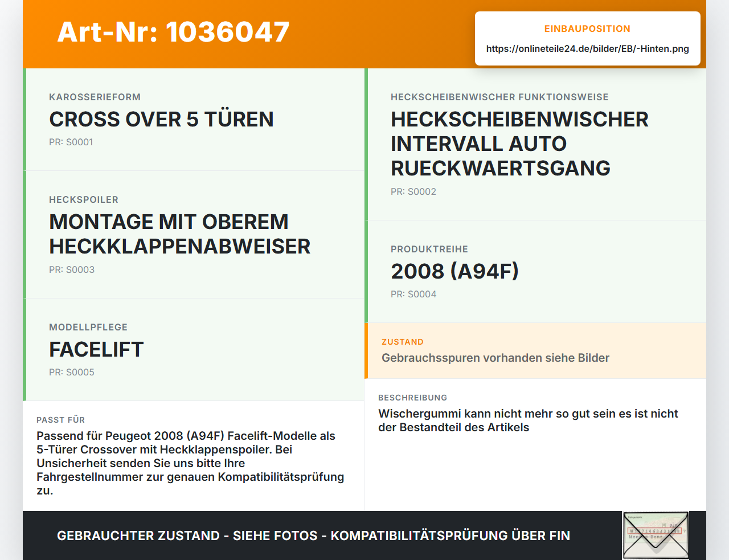
Task: Select PR: S0003 code
Action: [72, 269]
